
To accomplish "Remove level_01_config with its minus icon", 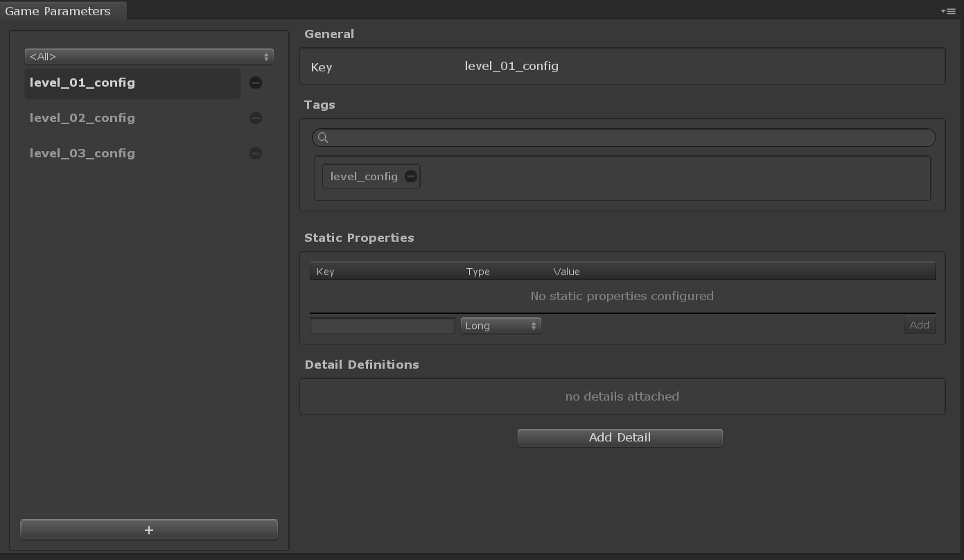I will [256, 82].
